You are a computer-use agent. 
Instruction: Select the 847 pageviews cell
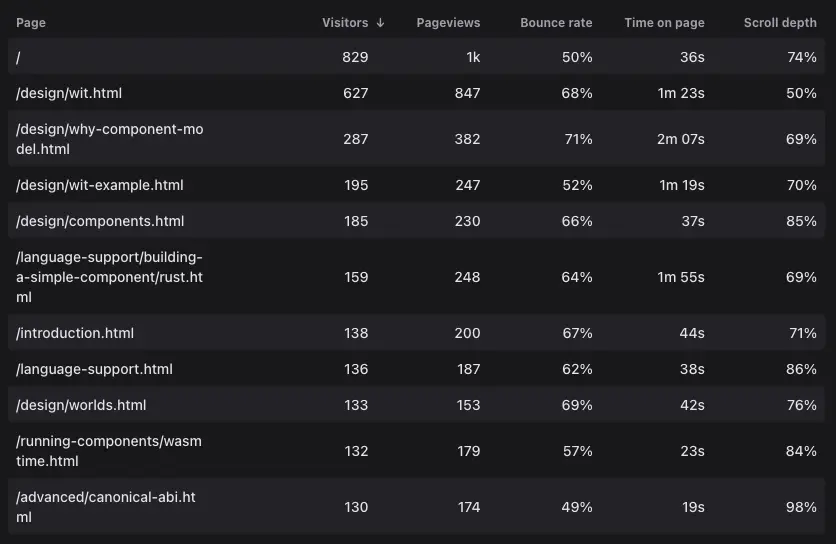coord(468,93)
